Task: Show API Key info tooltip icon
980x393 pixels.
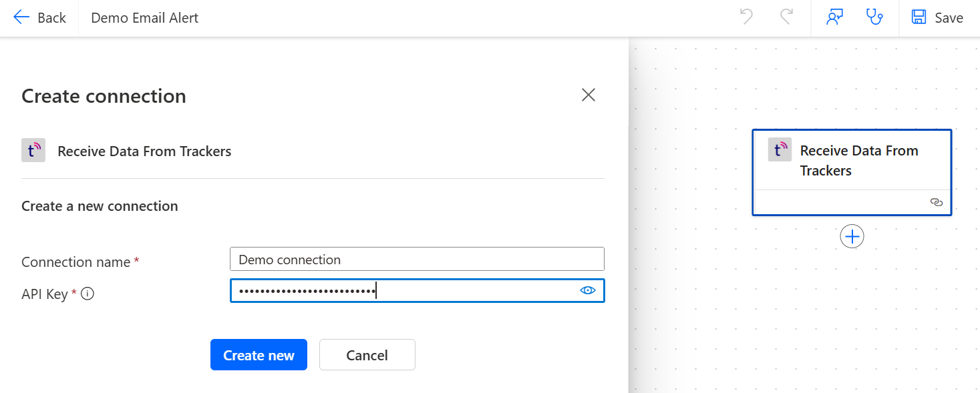Action: (x=87, y=293)
